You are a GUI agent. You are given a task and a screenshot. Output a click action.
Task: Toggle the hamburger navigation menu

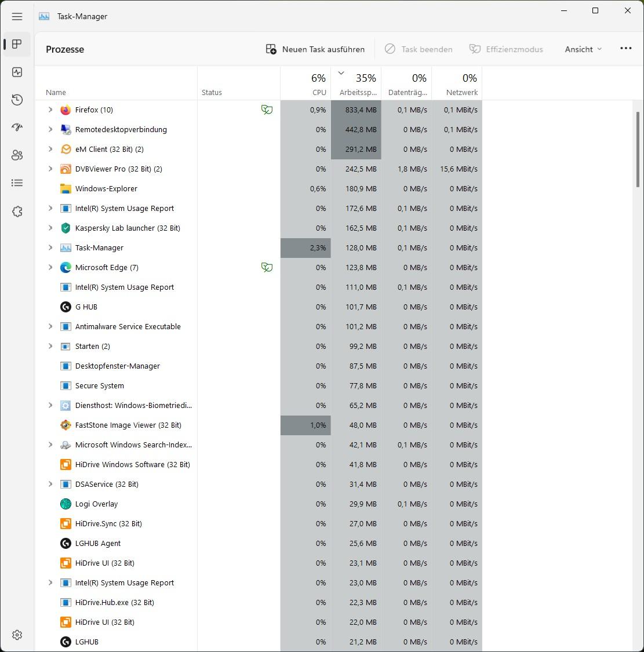(x=17, y=17)
